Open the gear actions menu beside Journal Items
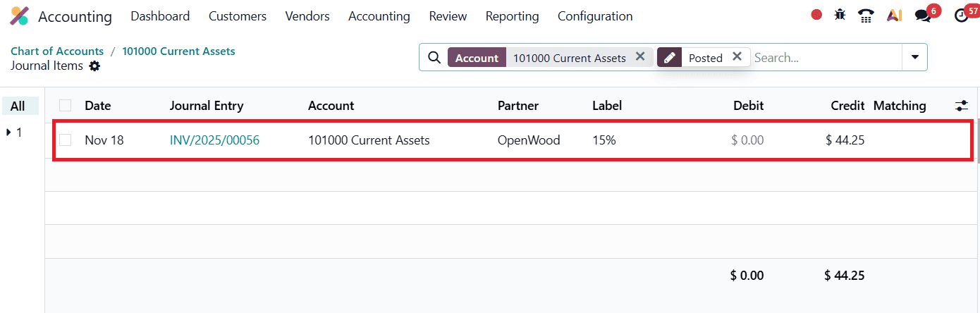The height and width of the screenshot is (313, 980). pos(94,66)
